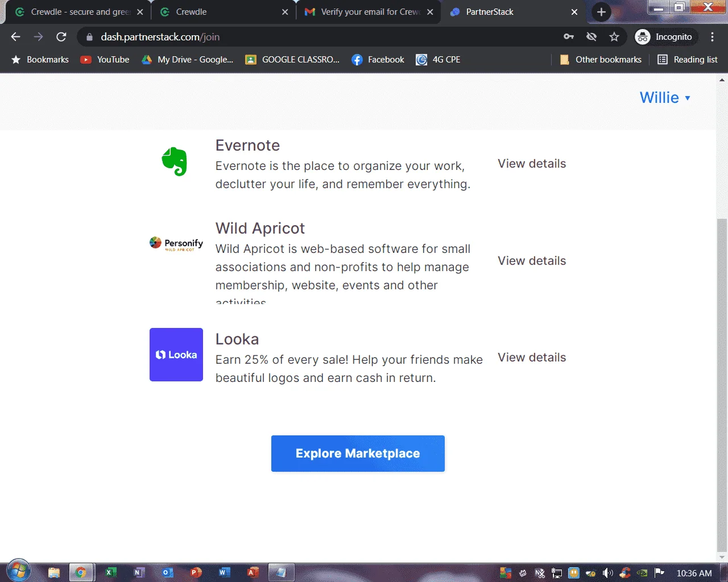This screenshot has height=582, width=728.
Task: Open the Bookmarks folder in the bookmarks bar
Action: point(40,60)
